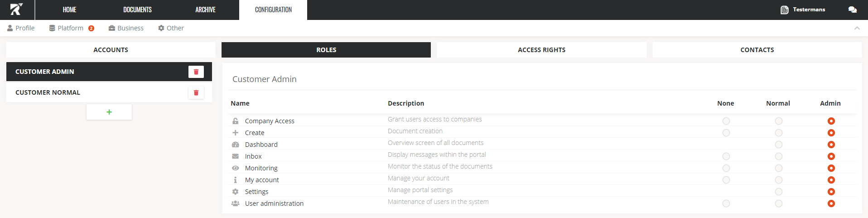Image resolution: width=868 pixels, height=218 pixels.
Task: Click the Testermans user account icon
Action: click(785, 10)
